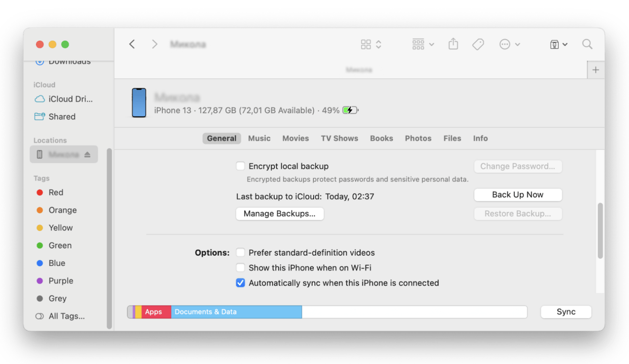
Task: Disable automatic sync when iPhone is connected
Action: (240, 283)
